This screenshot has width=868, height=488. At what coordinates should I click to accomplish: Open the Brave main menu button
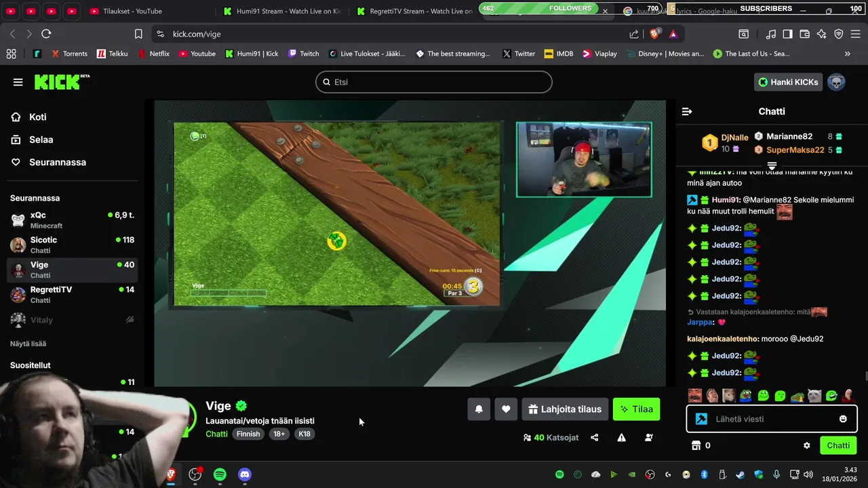coord(855,34)
